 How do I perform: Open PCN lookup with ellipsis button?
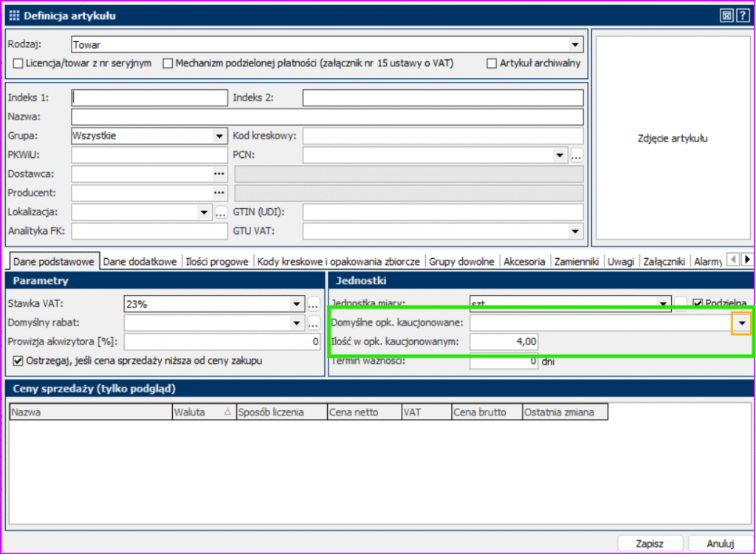click(577, 155)
